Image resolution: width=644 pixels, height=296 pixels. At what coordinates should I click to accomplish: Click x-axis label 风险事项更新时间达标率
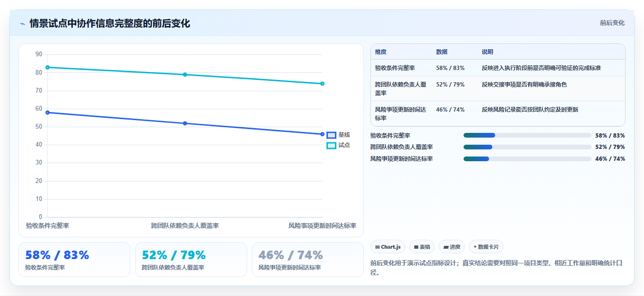click(x=322, y=226)
